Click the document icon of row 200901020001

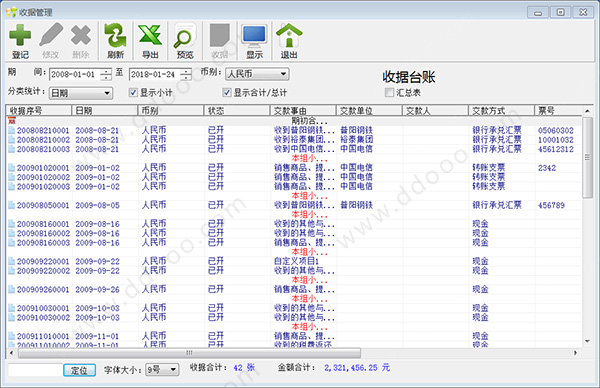[11, 168]
